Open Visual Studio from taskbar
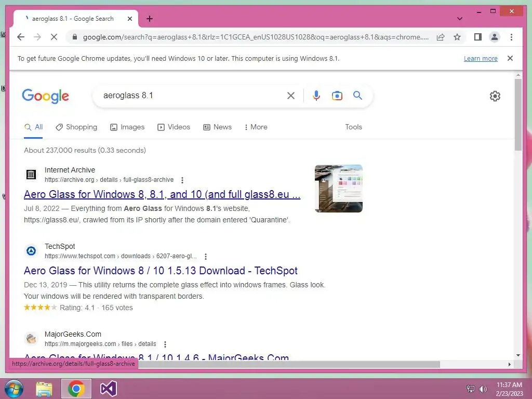 point(108,389)
